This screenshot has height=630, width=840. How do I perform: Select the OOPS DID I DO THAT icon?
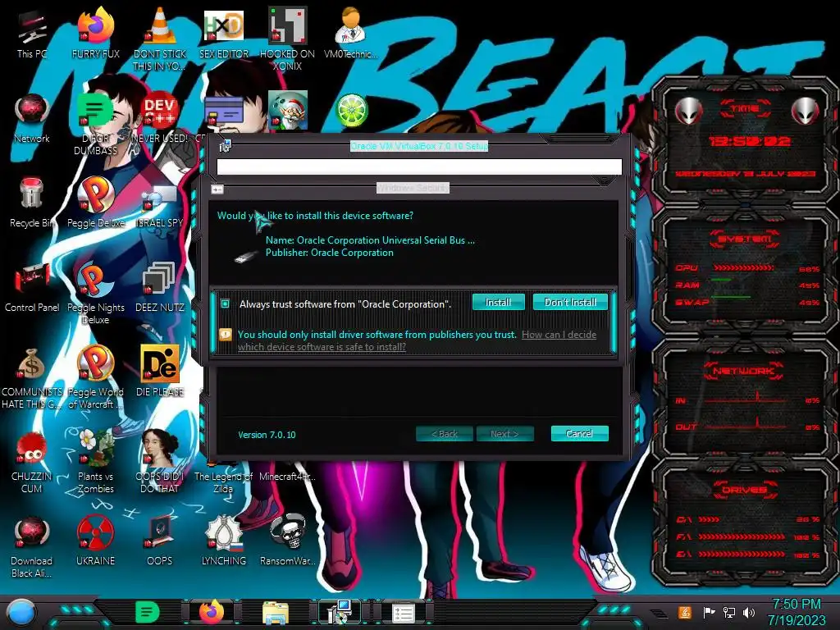coord(160,462)
